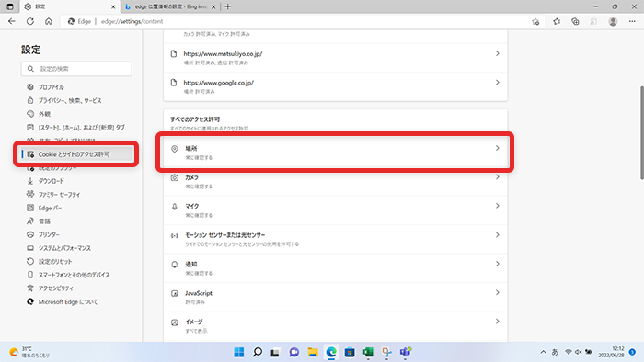Click the JavaScript row icon
The width and height of the screenshot is (644, 362).
(x=175, y=293)
